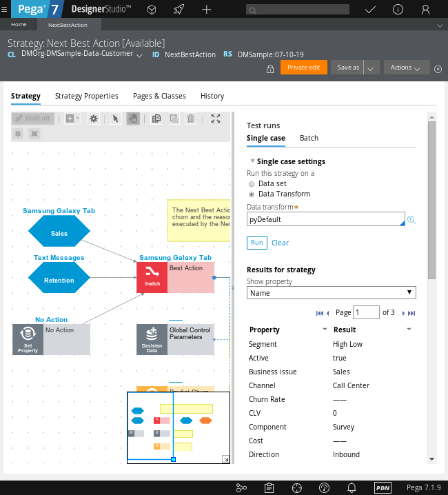Select the Retention hexagon component
448x495 pixels.
pyautogui.click(x=59, y=278)
